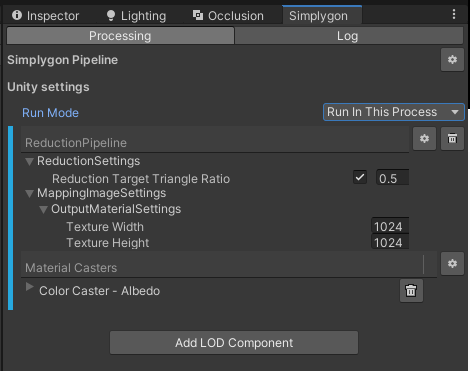Image resolution: width=470 pixels, height=371 pixels.
Task: Expand the Color Caster - Albedo item
Action: point(30,287)
